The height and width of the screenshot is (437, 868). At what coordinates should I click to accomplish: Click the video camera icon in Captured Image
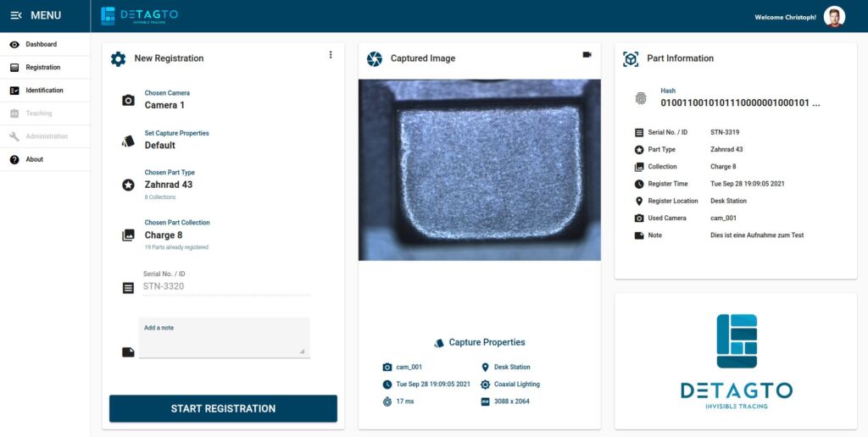(587, 55)
